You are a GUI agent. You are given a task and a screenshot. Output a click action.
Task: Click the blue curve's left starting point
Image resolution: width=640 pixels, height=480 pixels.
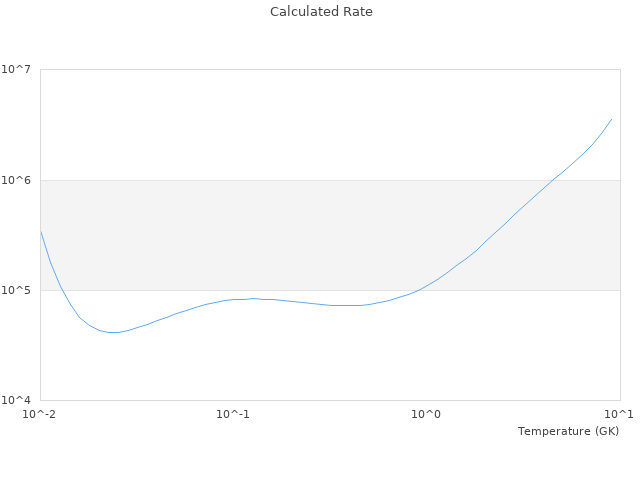tap(41, 231)
